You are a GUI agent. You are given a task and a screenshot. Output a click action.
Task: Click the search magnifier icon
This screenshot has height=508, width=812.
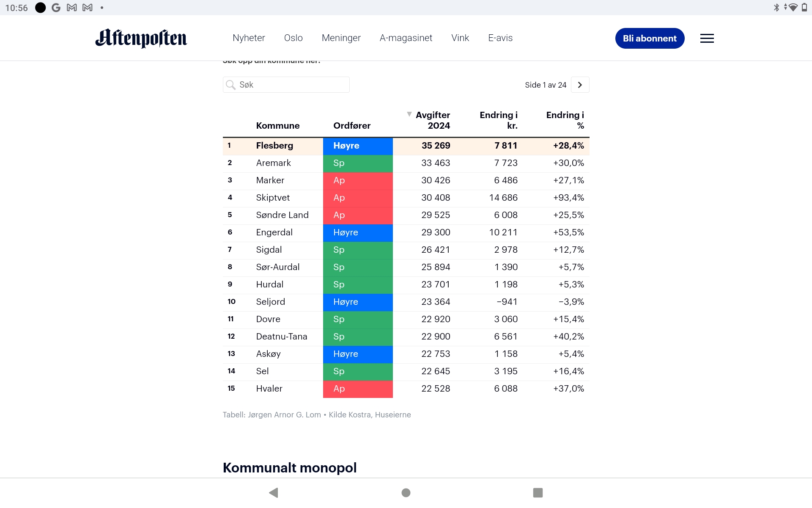230,85
